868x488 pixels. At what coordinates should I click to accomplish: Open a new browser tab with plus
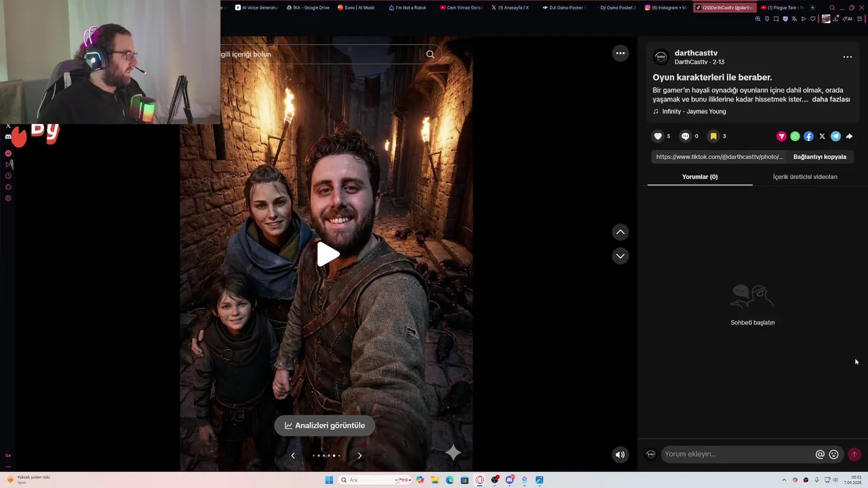[812, 7]
